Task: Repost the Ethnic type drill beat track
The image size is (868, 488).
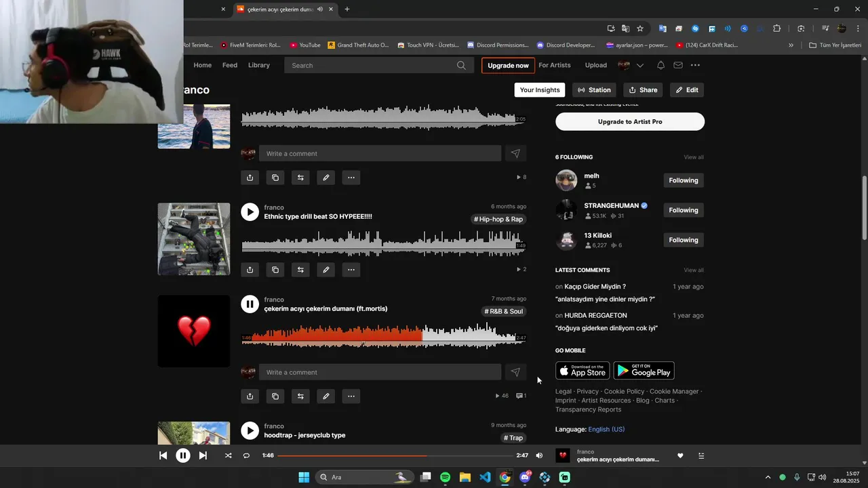Action: tap(300, 270)
